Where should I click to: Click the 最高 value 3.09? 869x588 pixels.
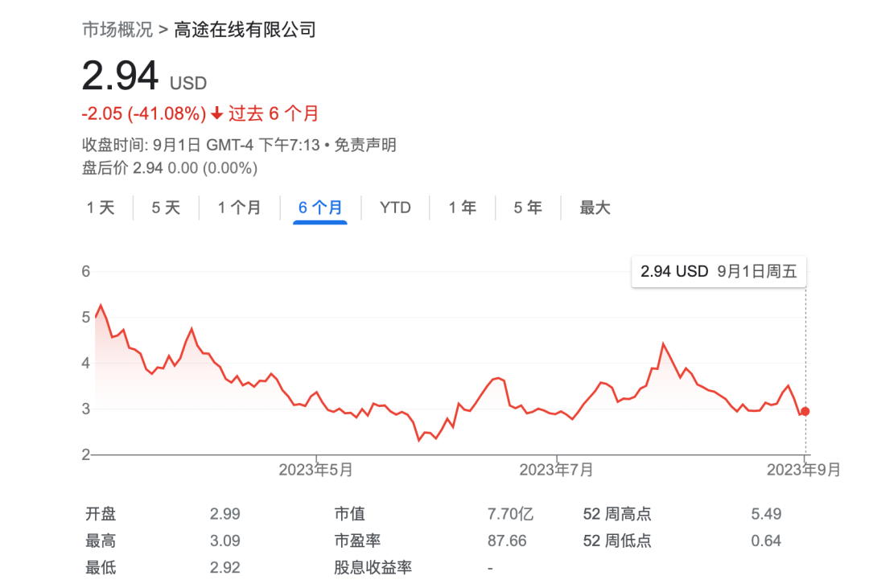(x=225, y=541)
